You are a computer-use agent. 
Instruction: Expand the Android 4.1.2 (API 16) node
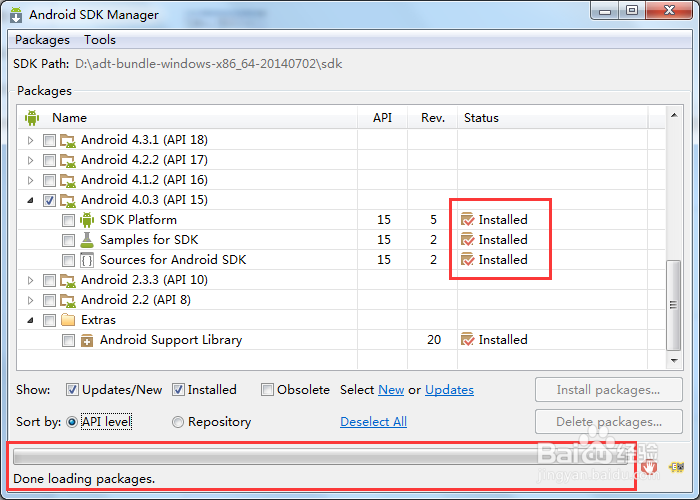click(30, 180)
